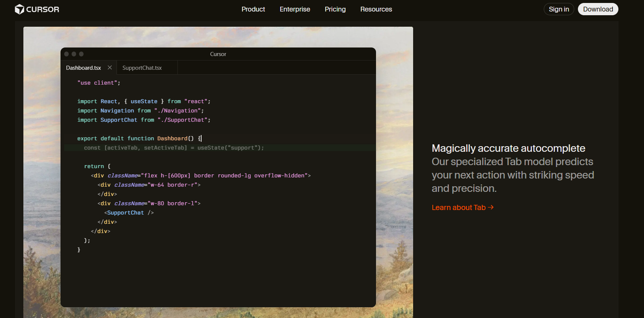
Task: Open the Enterprise nav item
Action: coord(295,9)
